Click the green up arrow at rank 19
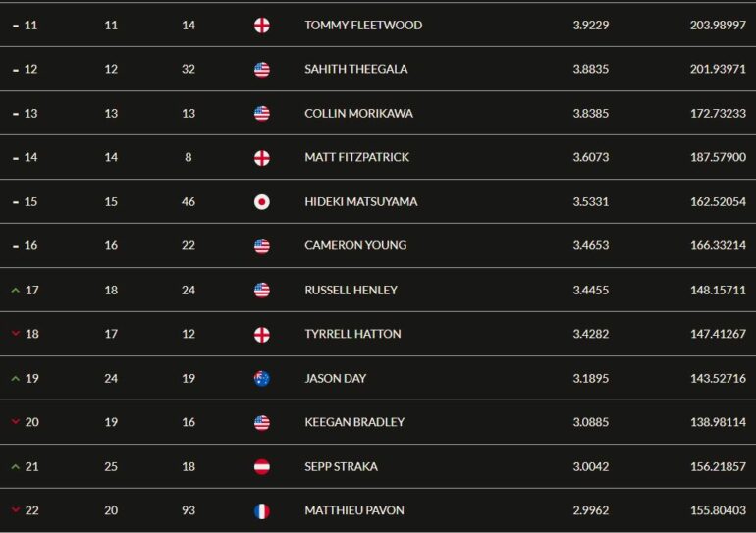 (16, 378)
